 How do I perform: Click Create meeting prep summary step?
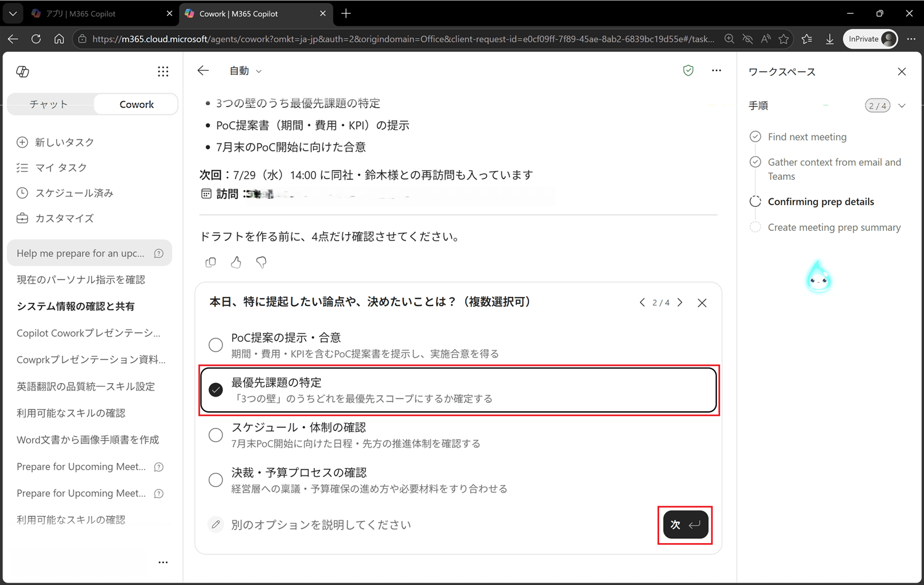coord(834,227)
